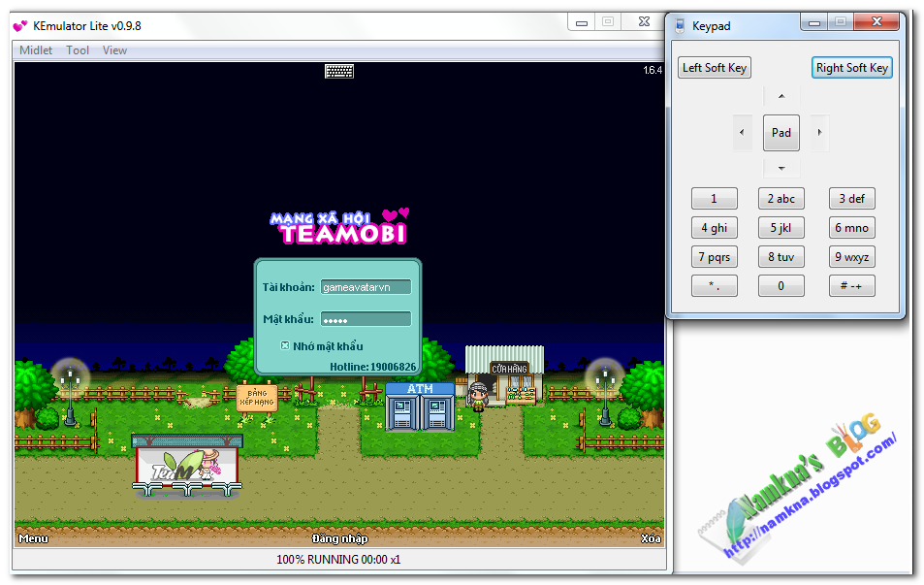Open the Midlet menu
The image size is (924, 585).
coord(35,50)
